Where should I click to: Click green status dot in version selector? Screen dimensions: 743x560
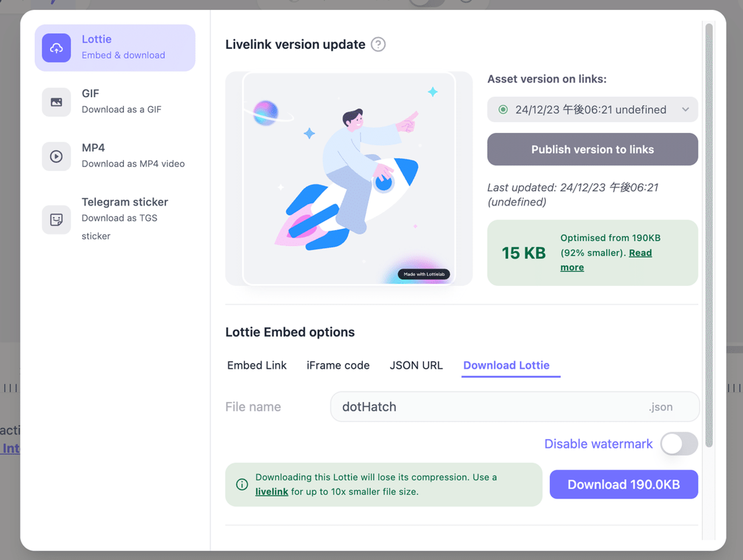click(503, 109)
